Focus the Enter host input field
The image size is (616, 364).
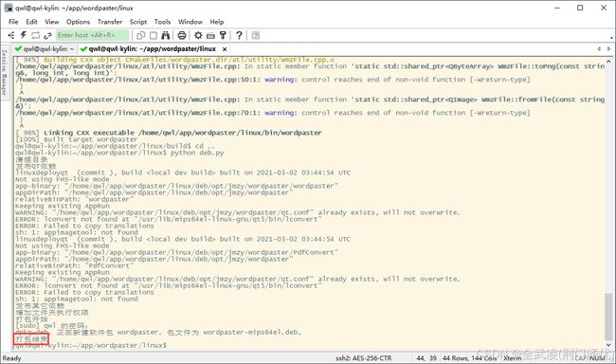(92, 35)
